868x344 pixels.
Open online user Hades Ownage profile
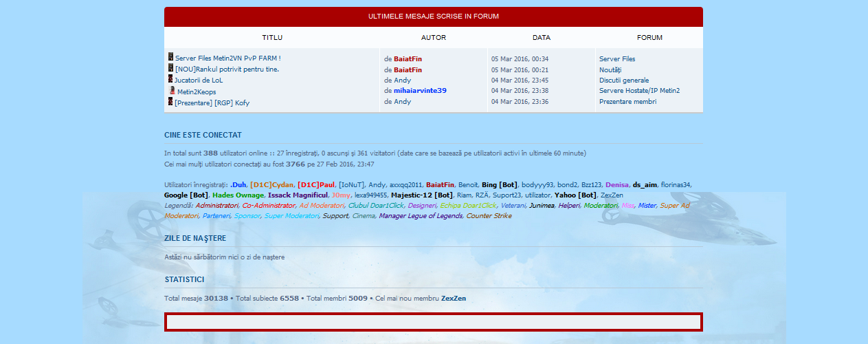coord(238,195)
